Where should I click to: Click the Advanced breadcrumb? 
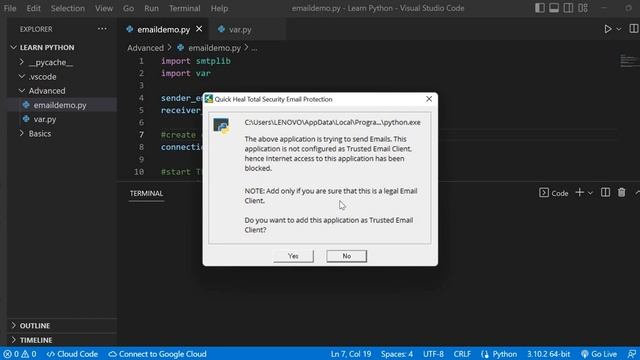(145, 48)
